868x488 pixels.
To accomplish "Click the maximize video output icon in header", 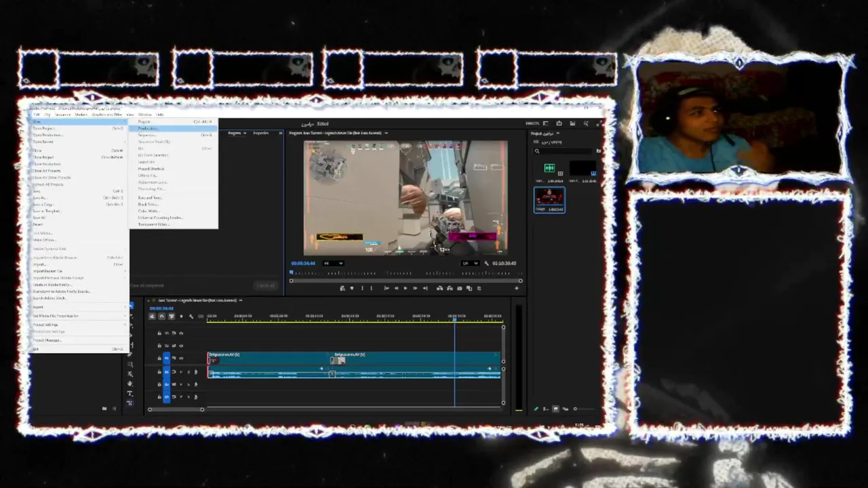I will [599, 123].
